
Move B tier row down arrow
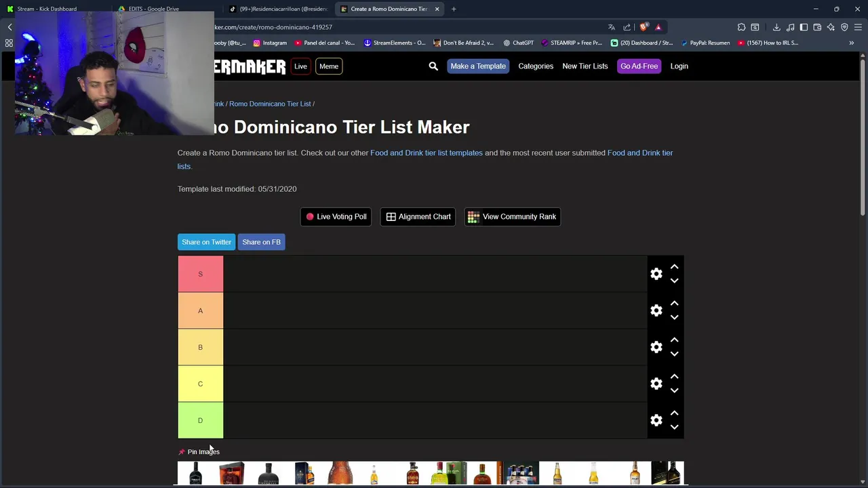pyautogui.click(x=674, y=354)
